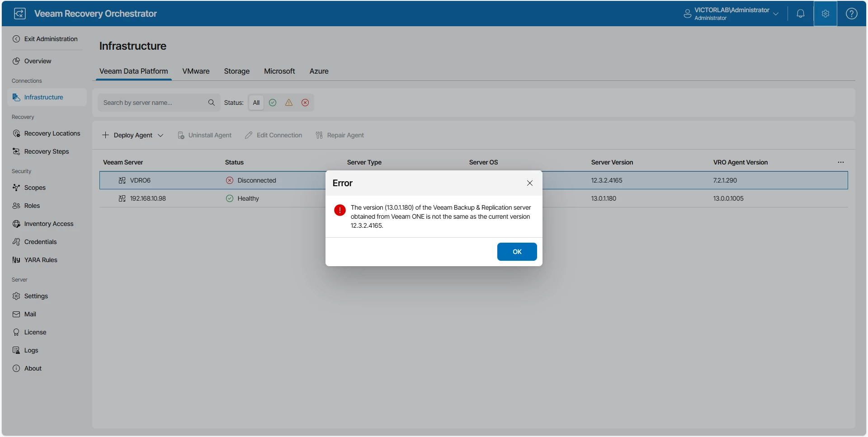Close the Error dialog
868x437 pixels.
click(530, 183)
